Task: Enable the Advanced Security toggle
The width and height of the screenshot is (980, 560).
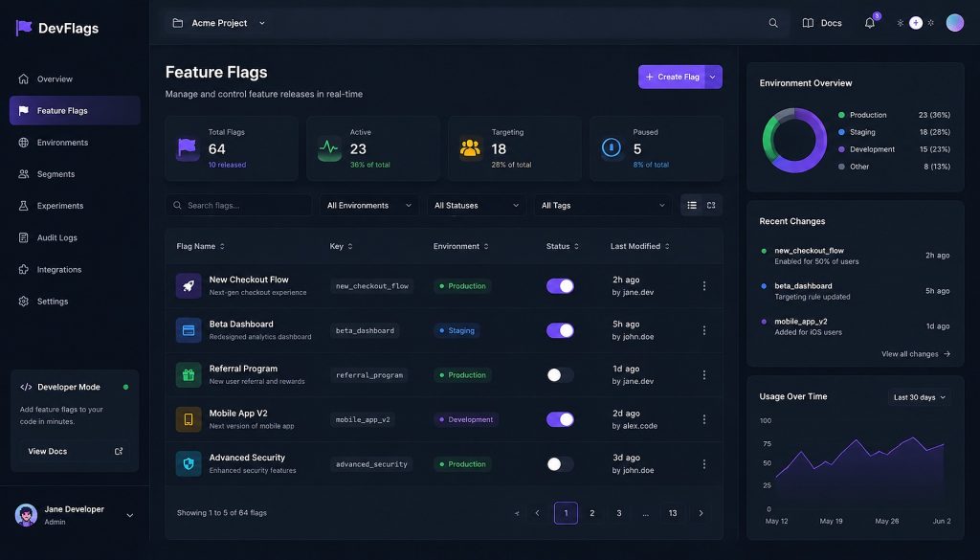Action: (560, 463)
